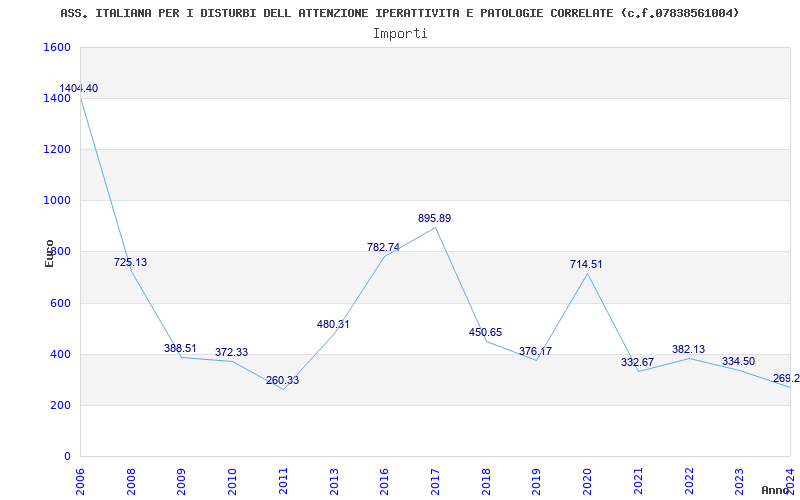This screenshot has width=800, height=500.
Task: Click the Euro y-axis title
Action: tap(49, 253)
